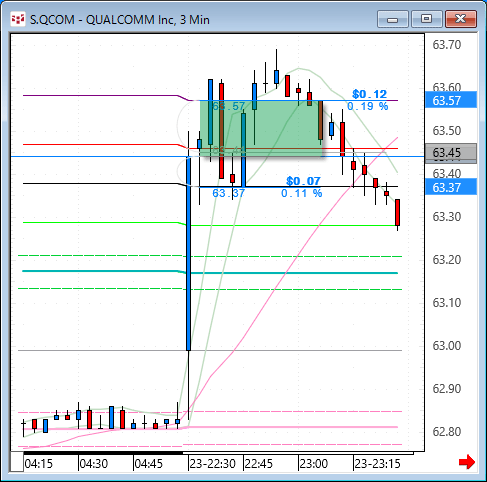Click the 62.90 price axis label
This screenshot has height=482, width=487.
point(447,389)
